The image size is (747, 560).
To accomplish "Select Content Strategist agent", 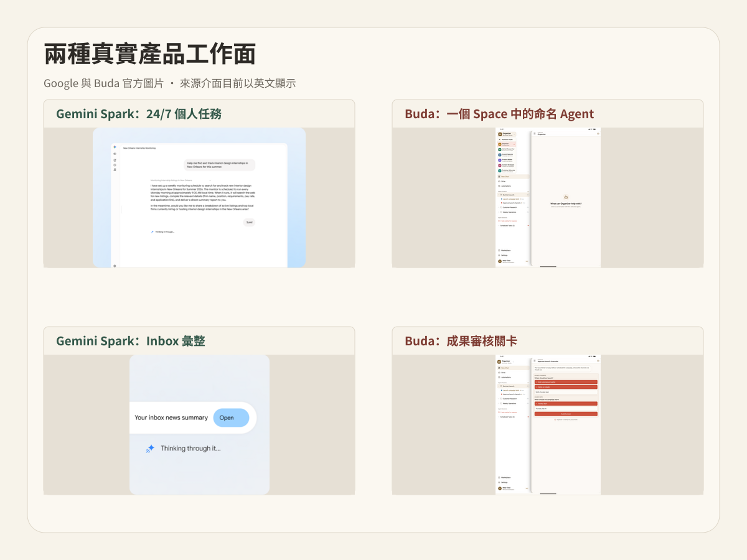I will pos(507,166).
